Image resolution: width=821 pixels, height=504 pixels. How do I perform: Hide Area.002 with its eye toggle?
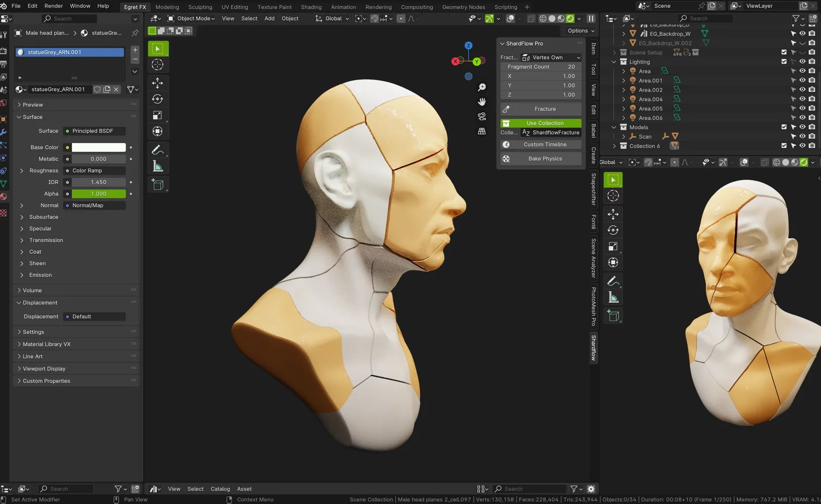[x=803, y=90]
